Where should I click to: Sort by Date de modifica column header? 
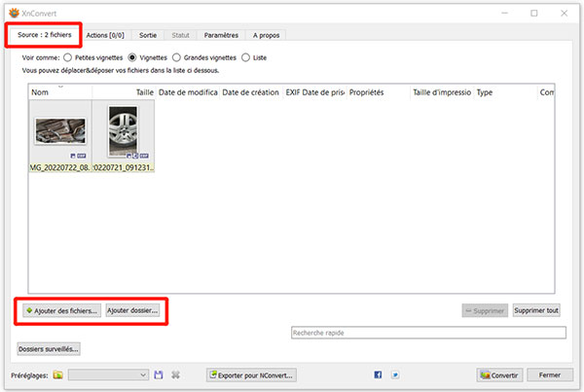coord(188,92)
